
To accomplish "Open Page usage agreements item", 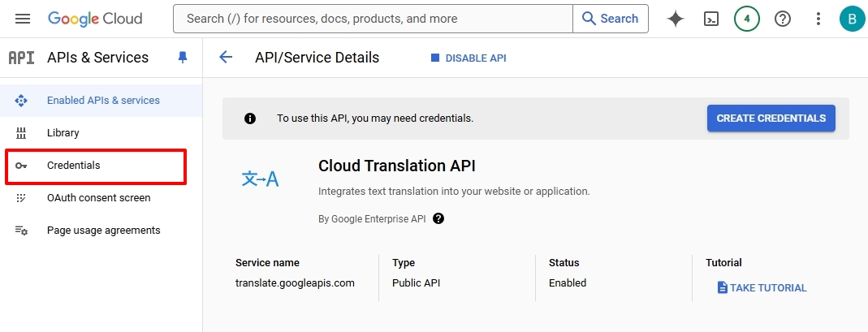I will [101, 231].
